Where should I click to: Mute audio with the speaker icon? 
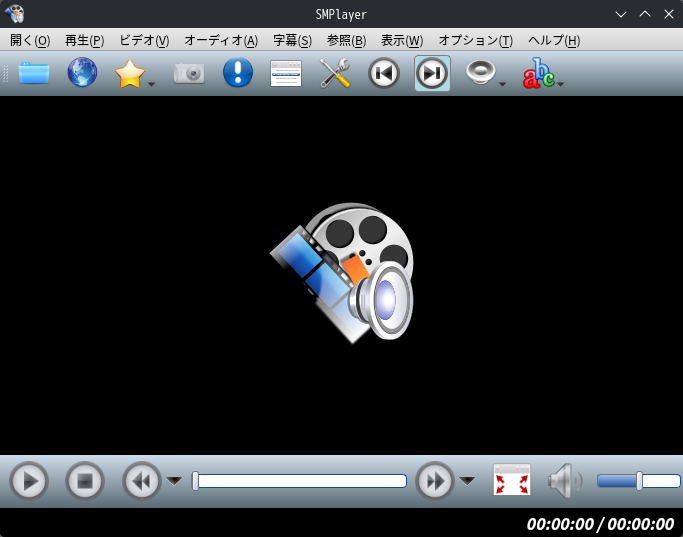pyautogui.click(x=565, y=481)
